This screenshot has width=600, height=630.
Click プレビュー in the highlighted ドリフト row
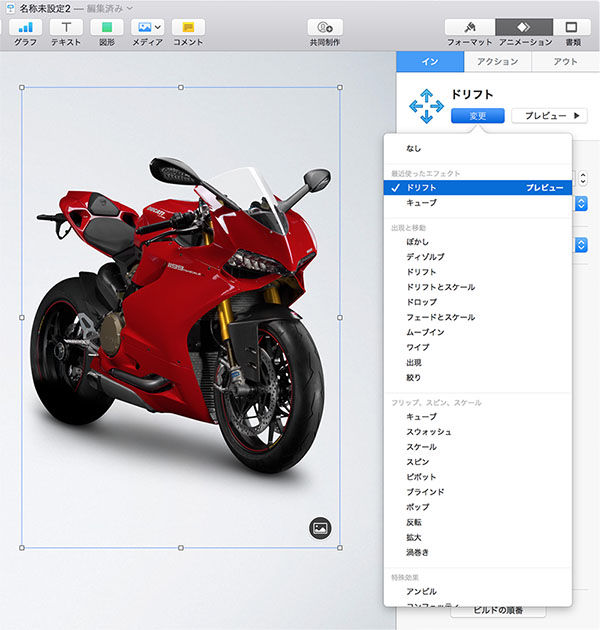545,188
